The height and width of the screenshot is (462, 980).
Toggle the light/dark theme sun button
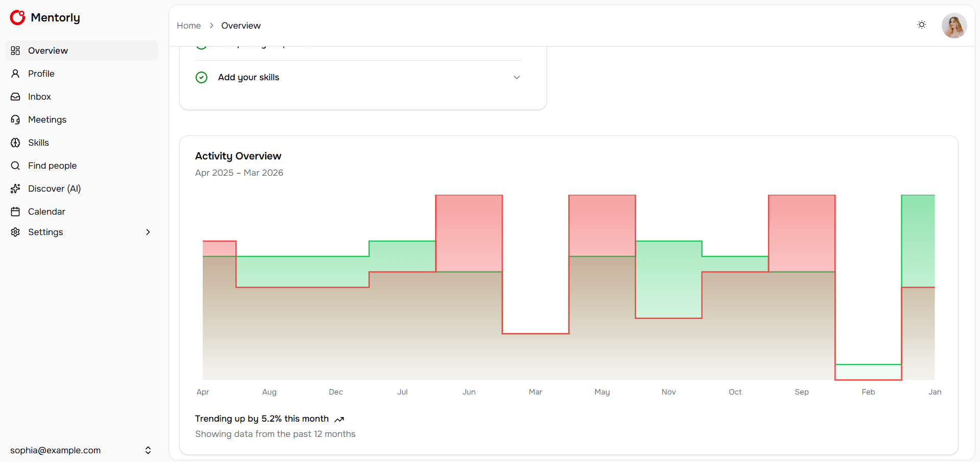click(921, 25)
